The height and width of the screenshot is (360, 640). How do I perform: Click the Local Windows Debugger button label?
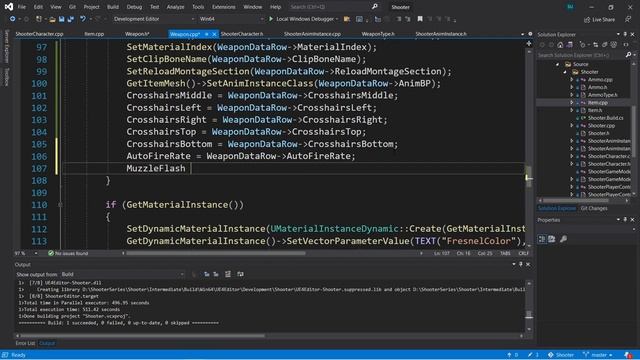point(305,19)
